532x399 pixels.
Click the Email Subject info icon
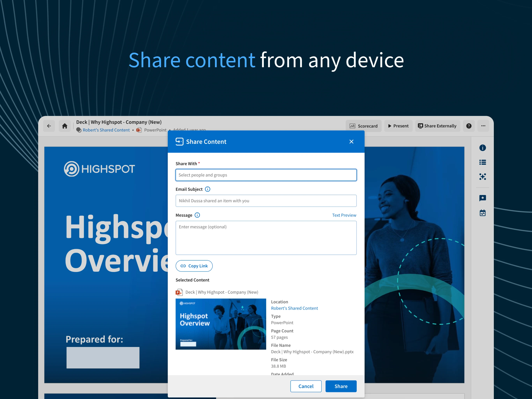pos(208,189)
